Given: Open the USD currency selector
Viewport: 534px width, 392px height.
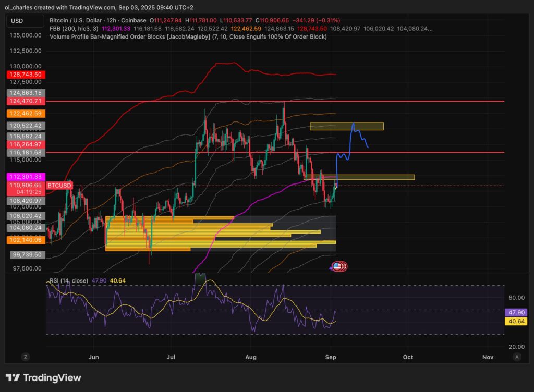Looking at the screenshot, I should click(x=25, y=21).
